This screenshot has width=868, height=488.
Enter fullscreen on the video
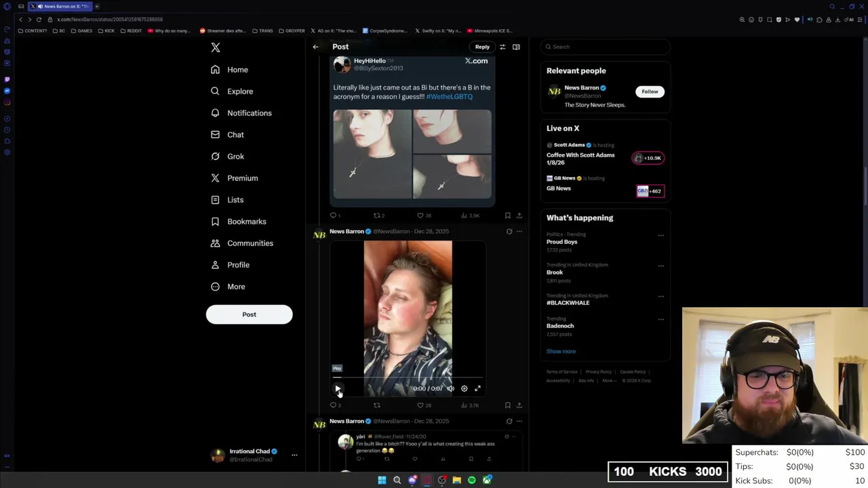[477, 388]
